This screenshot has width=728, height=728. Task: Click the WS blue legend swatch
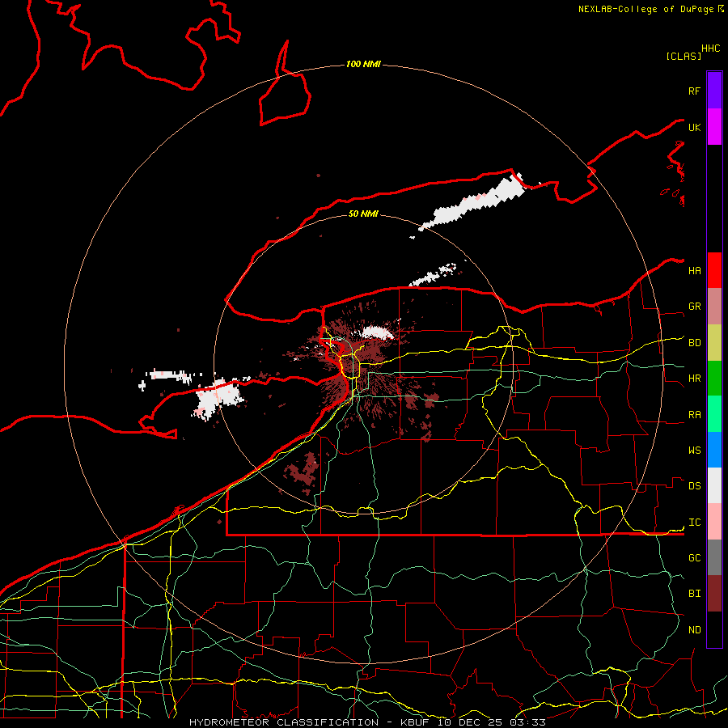click(714, 450)
